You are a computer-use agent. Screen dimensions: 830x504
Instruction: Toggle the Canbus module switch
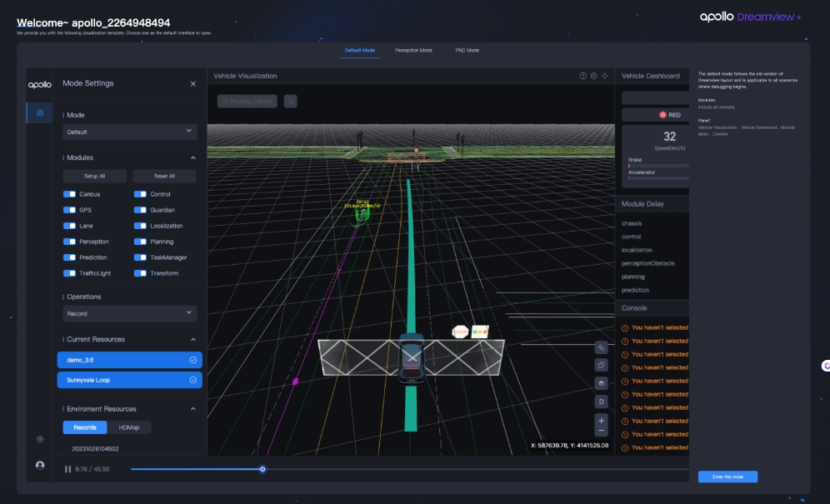tap(69, 194)
